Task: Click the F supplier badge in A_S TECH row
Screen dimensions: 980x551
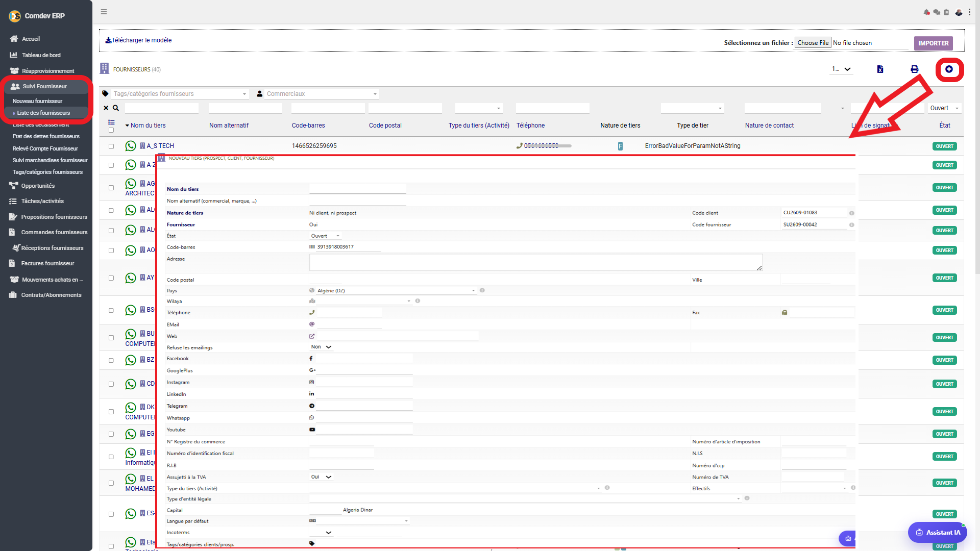Action: tap(620, 146)
